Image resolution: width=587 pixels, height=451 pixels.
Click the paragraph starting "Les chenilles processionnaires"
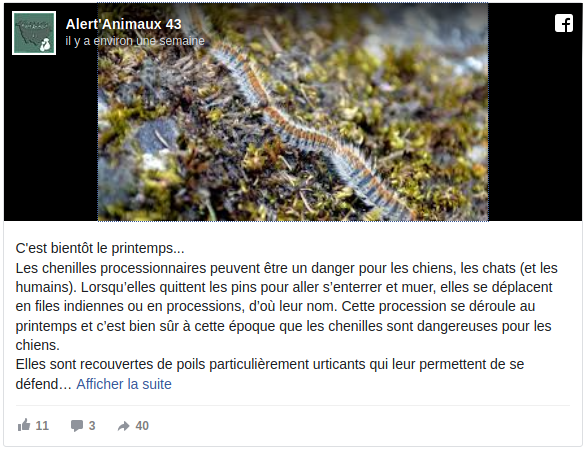pos(286,306)
